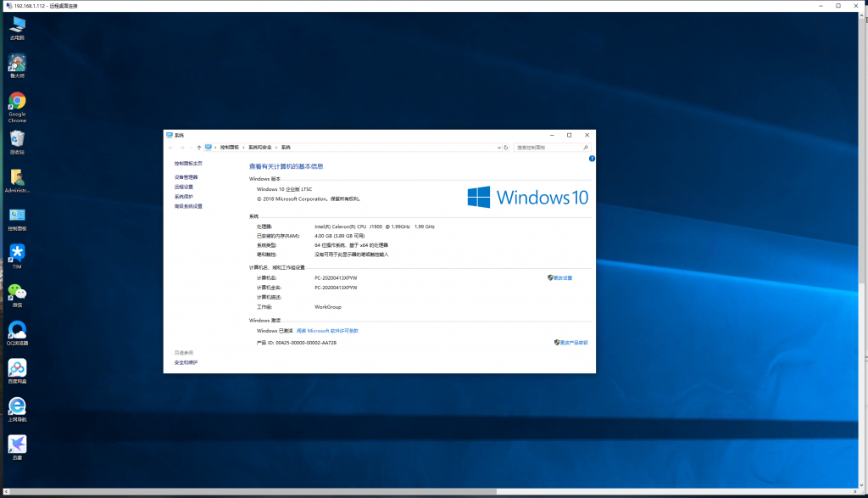Open 系统保护 from the sidebar
Viewport: 868px width, 498px height.
click(184, 197)
